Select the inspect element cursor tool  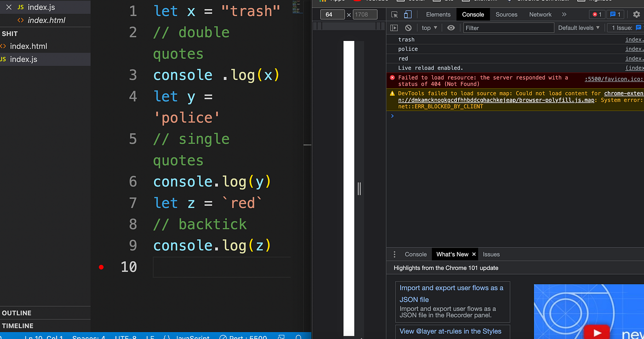394,14
